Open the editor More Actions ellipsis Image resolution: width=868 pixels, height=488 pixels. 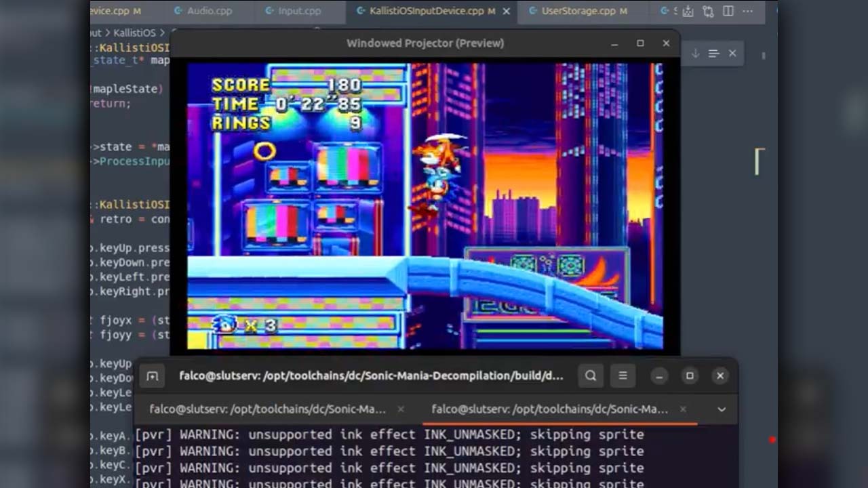[x=747, y=11]
